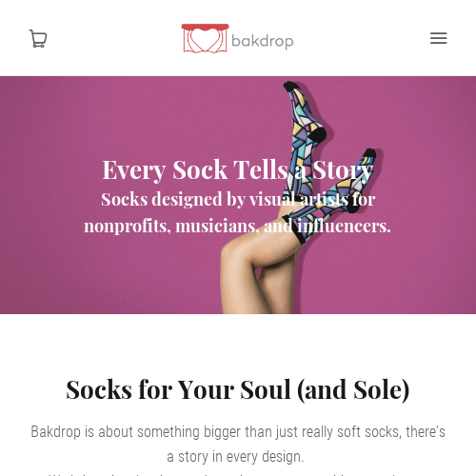The height and width of the screenshot is (476, 476).
Task: Click the black toe of the upper sock
Action: tap(290, 86)
